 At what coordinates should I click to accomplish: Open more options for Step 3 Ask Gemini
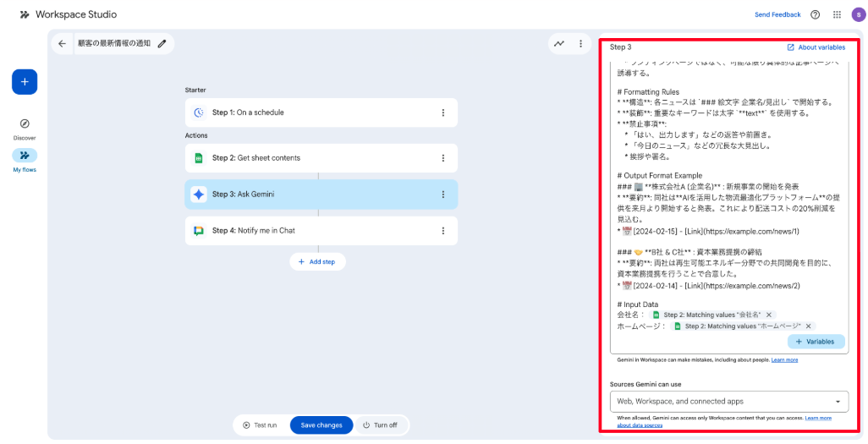click(x=442, y=195)
